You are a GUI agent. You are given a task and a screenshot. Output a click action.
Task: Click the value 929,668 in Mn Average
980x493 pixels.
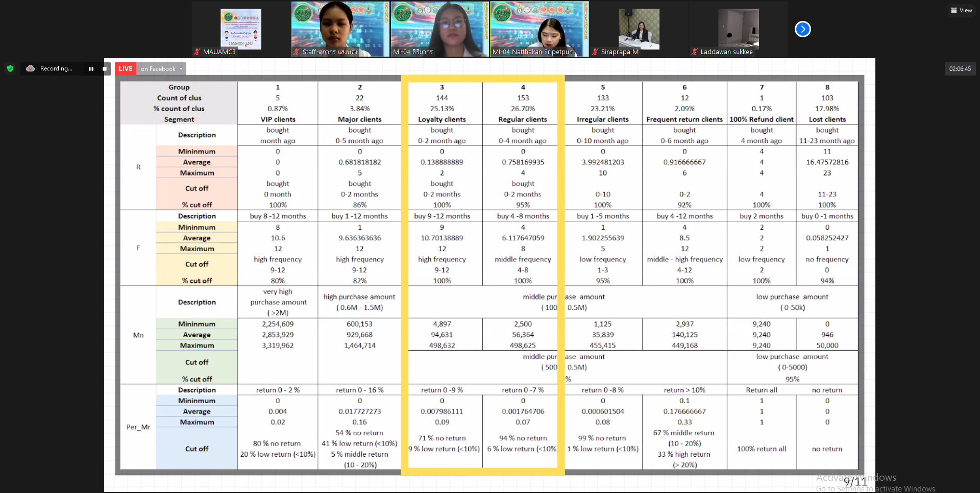point(360,335)
